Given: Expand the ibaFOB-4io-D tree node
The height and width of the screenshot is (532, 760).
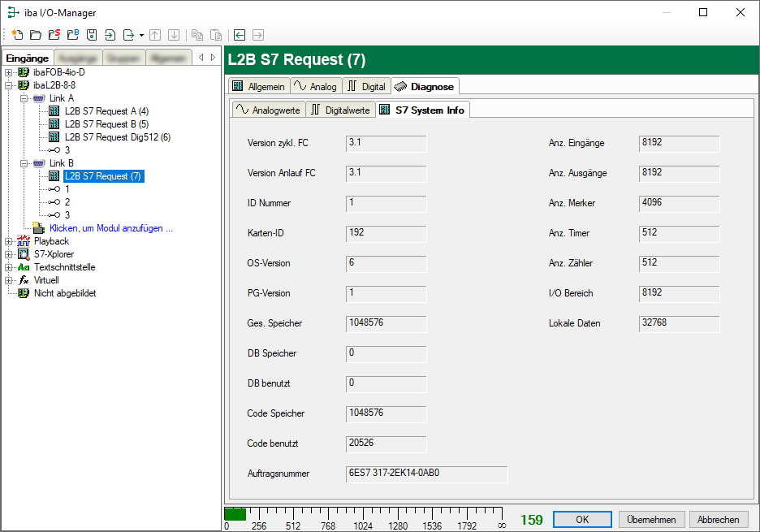Looking at the screenshot, I should [x=9, y=72].
